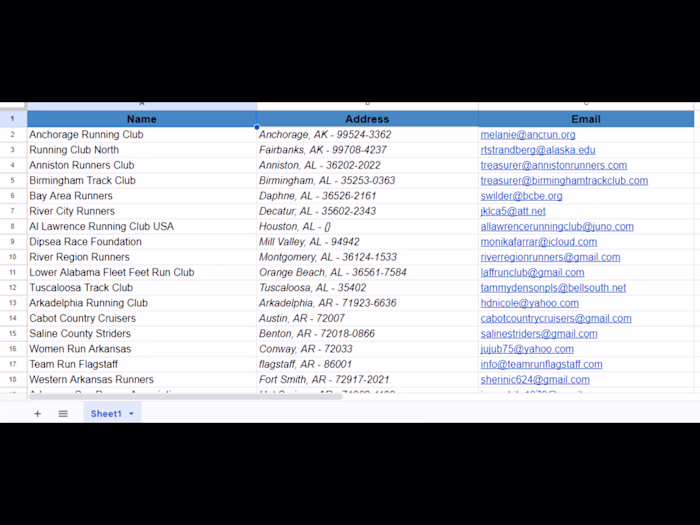Select address Orange Beach, AL - 36561-7584

(367, 272)
